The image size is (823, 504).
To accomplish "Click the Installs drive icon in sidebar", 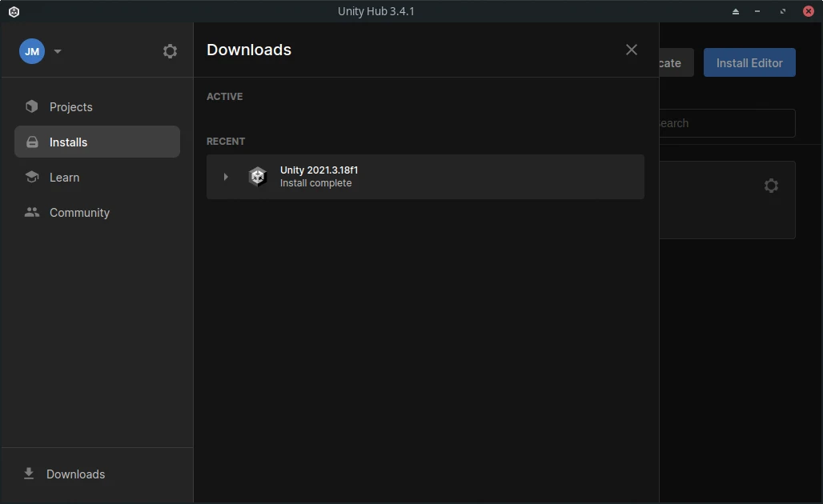I will tap(32, 142).
